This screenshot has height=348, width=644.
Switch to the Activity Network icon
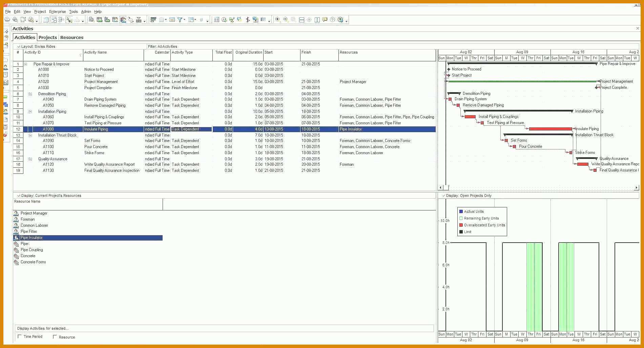tap(61, 20)
